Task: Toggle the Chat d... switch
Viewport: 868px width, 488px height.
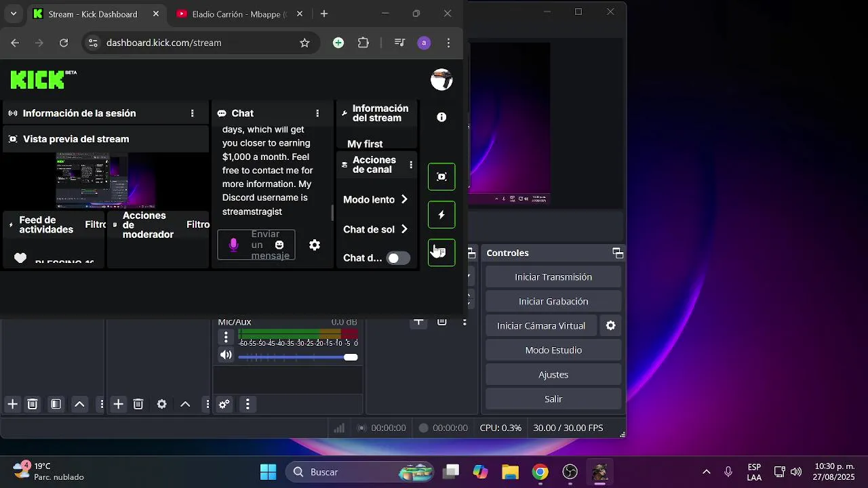Action: [398, 258]
